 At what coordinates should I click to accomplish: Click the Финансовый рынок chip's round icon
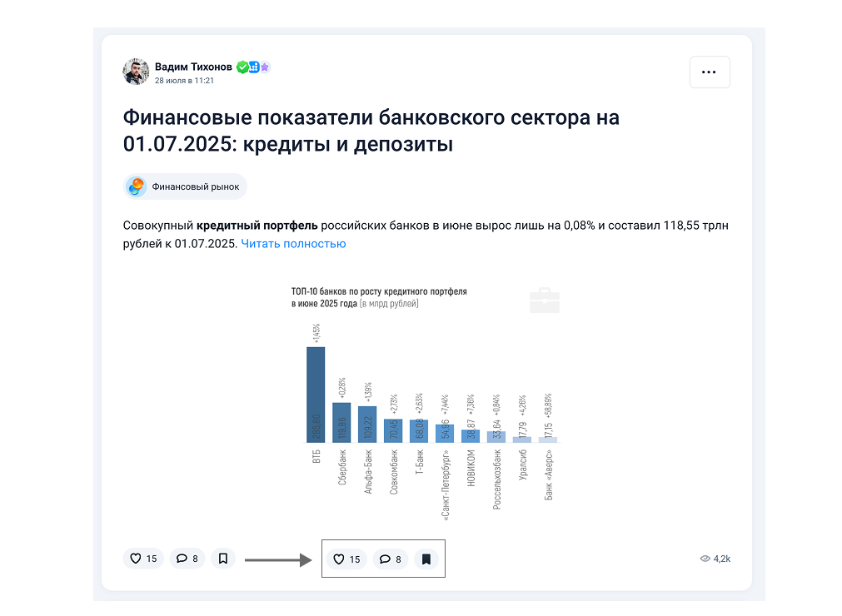[137, 186]
